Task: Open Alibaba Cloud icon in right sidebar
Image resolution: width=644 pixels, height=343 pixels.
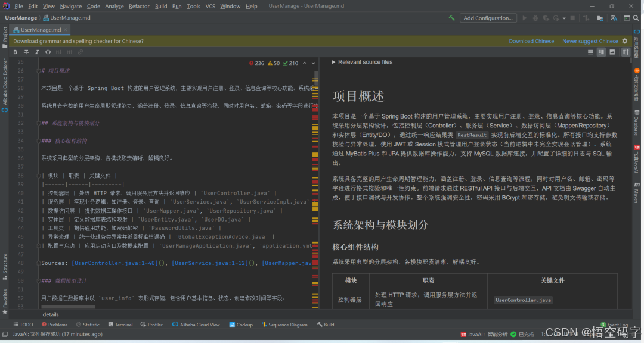Action: (x=637, y=32)
